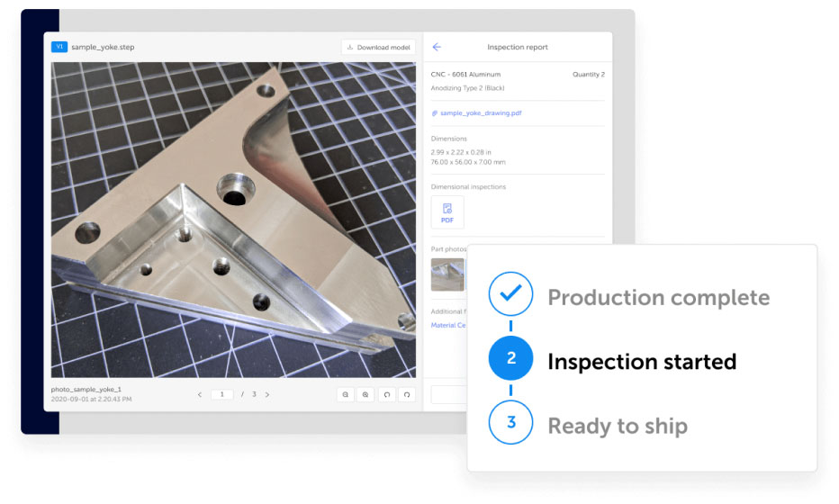Click the zoom out magnifier icon
Screen dimensions: 839x504
pyautogui.click(x=346, y=394)
